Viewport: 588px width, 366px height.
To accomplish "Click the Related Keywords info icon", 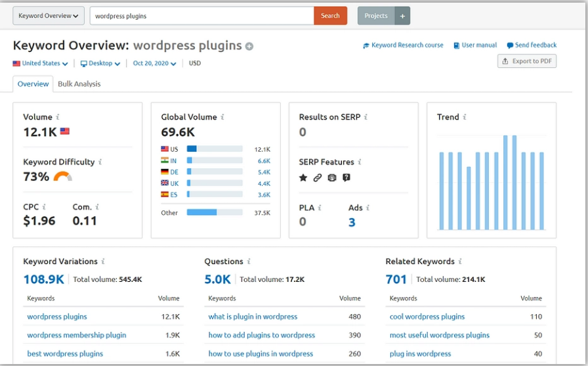I will 460,262.
